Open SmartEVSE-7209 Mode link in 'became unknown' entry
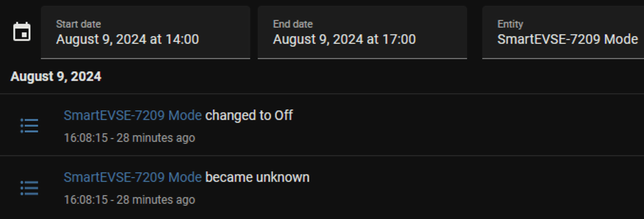Image resolution: width=644 pixels, height=219 pixels. tap(132, 178)
